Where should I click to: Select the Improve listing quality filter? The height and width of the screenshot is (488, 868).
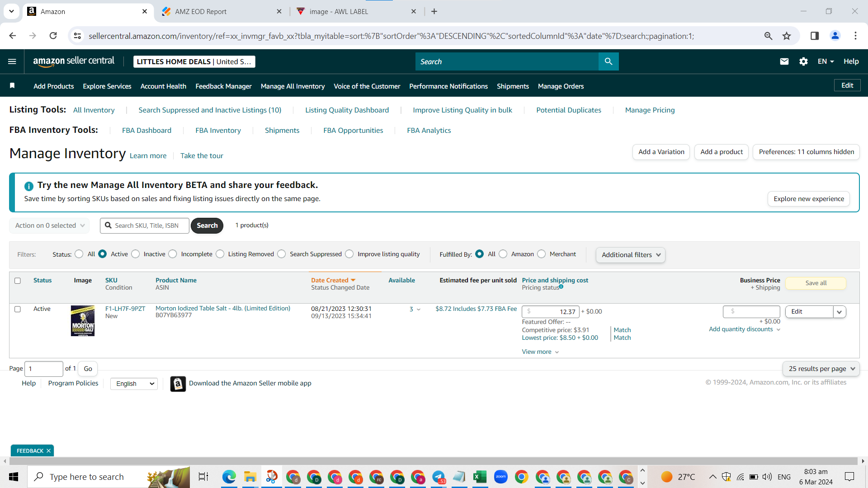click(x=349, y=254)
